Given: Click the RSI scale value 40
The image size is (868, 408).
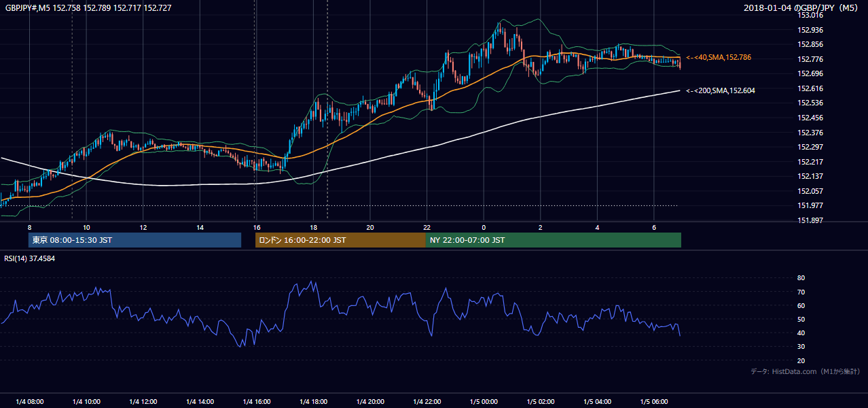Looking at the screenshot, I should coord(801,333).
